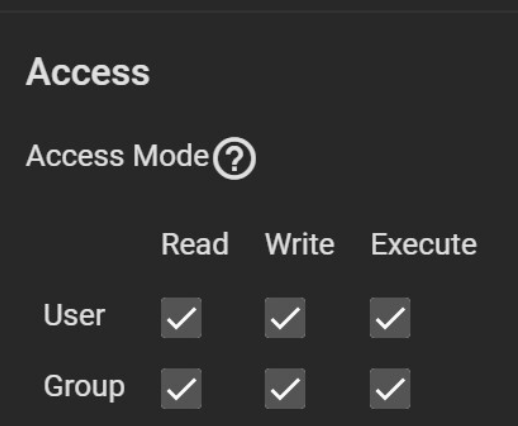
Task: Click the Access section heading
Action: (x=88, y=72)
